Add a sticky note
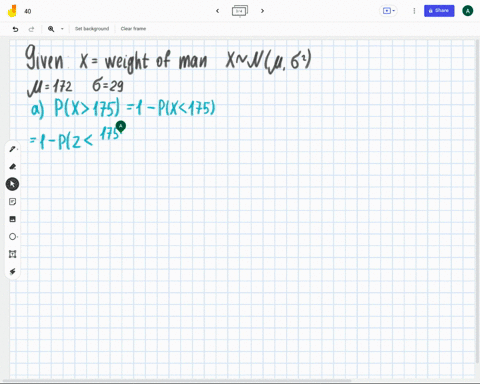The image size is (480, 384). point(12,202)
